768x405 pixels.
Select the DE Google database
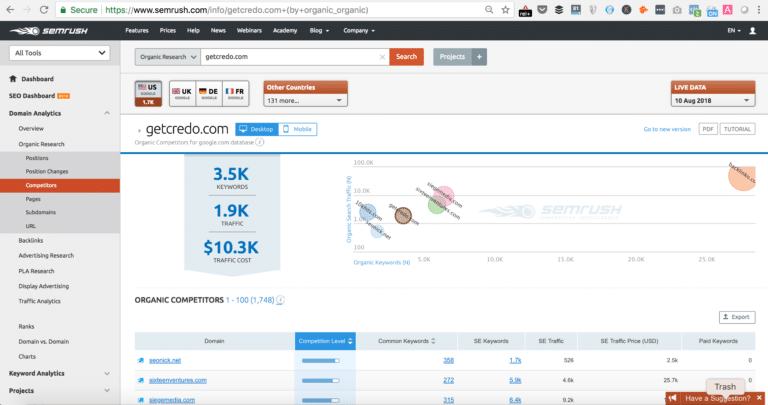tap(209, 94)
